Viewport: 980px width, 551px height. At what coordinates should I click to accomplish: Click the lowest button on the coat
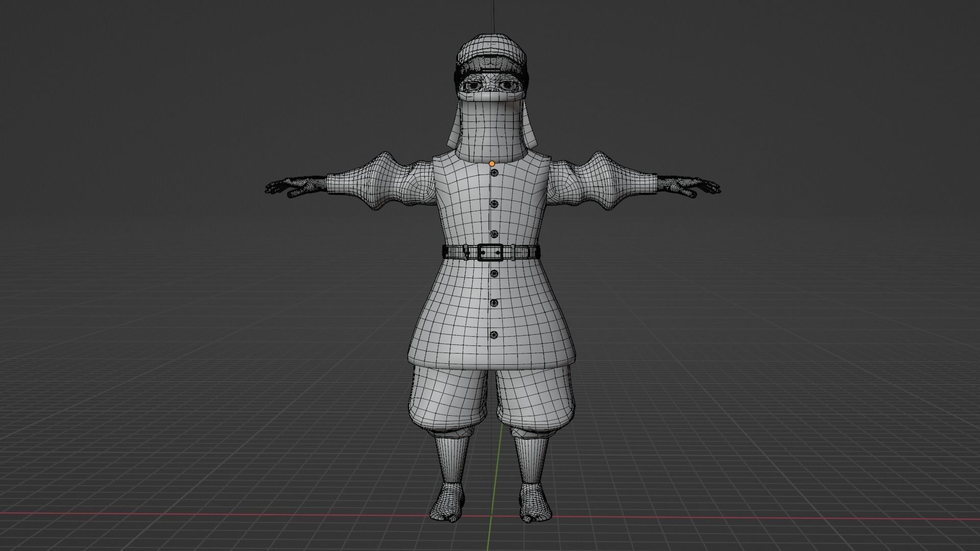494,335
